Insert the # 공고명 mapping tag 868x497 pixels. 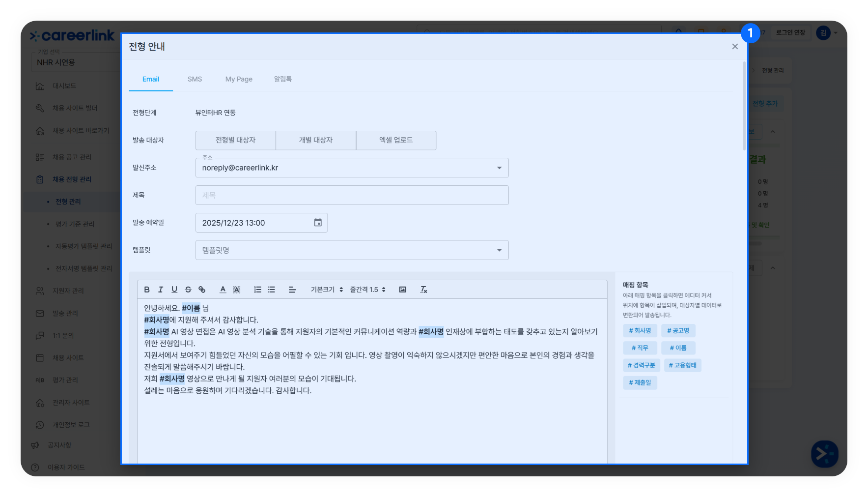pos(678,331)
